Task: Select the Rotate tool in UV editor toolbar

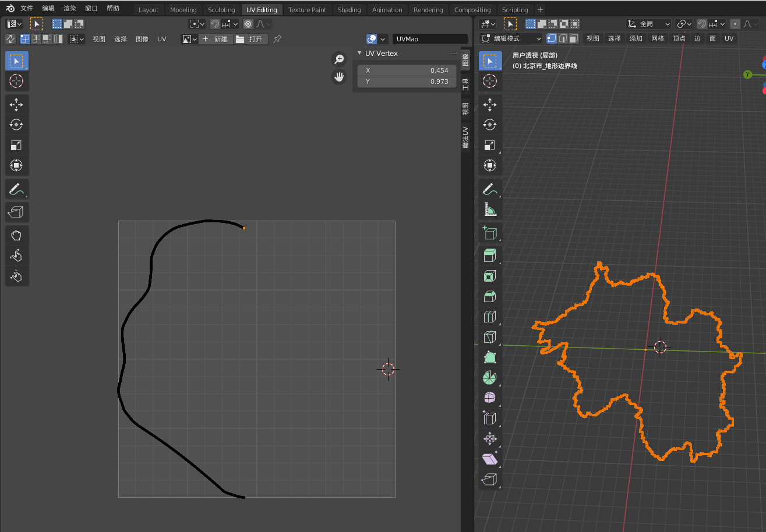Action: pyautogui.click(x=16, y=125)
